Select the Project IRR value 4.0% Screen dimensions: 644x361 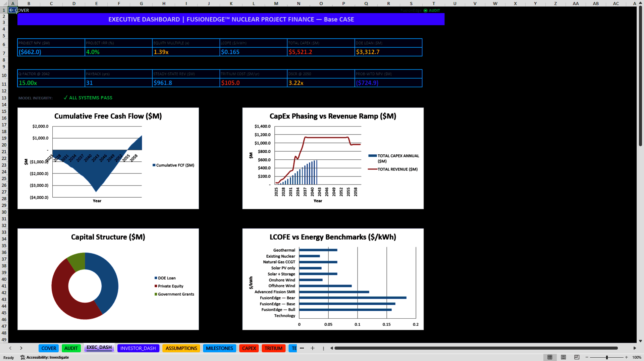point(118,52)
